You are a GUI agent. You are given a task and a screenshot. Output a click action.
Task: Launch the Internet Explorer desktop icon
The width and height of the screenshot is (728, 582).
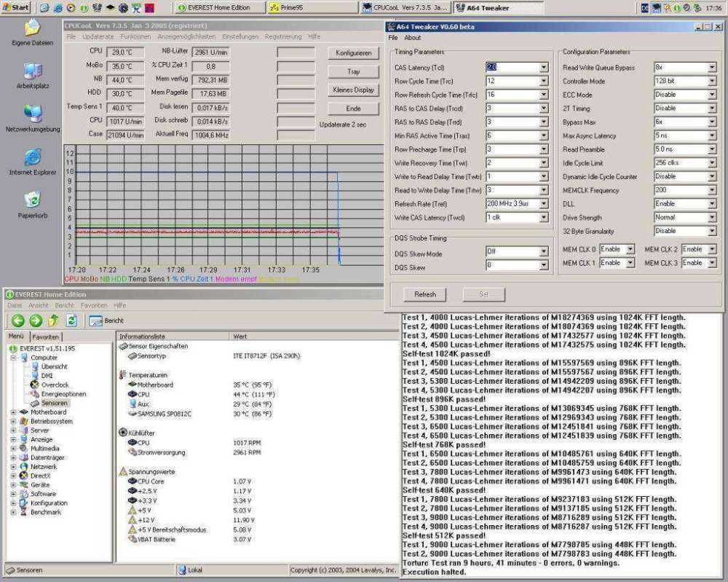33,162
